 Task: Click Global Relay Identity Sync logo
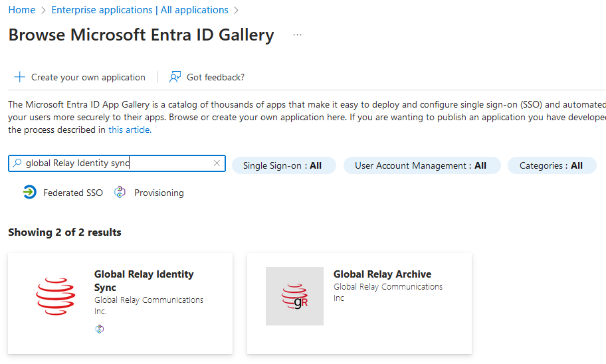point(56,296)
